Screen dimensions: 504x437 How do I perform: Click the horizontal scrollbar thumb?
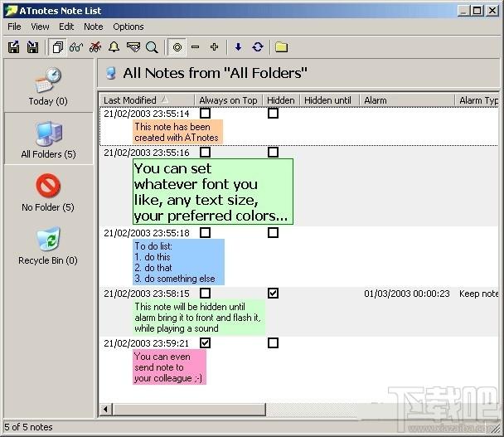click(x=189, y=410)
